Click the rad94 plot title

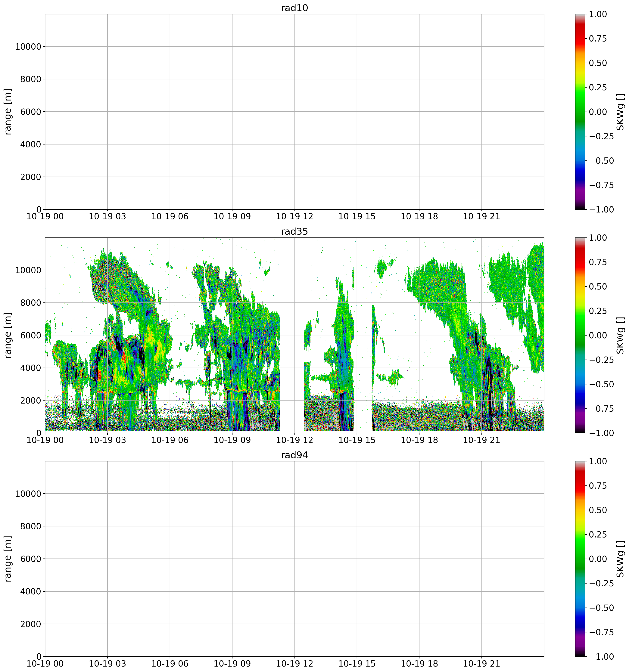(x=294, y=455)
